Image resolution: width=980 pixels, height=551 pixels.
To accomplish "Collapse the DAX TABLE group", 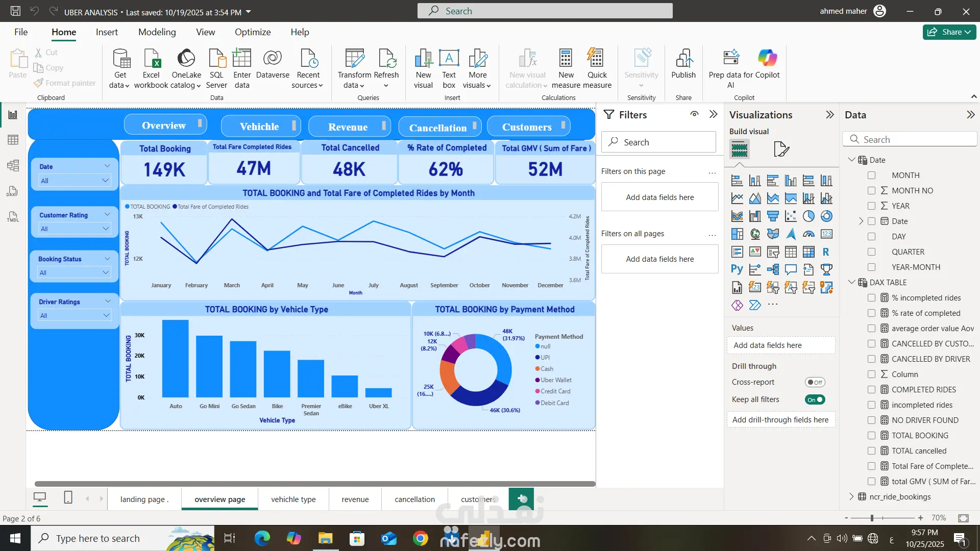I will (x=851, y=282).
